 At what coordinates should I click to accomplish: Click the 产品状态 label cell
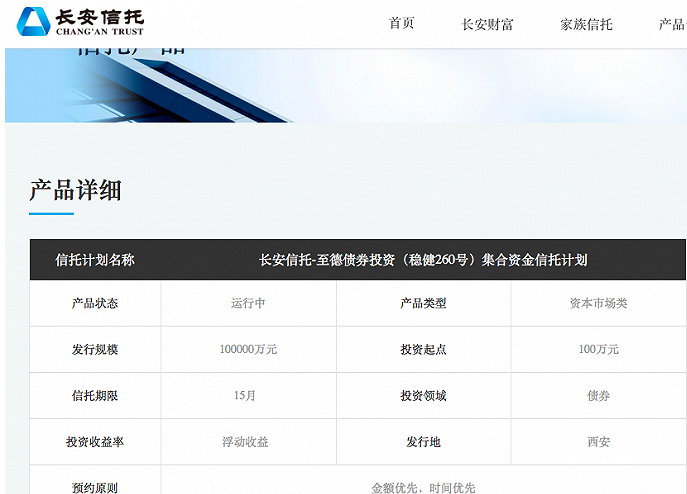95,303
